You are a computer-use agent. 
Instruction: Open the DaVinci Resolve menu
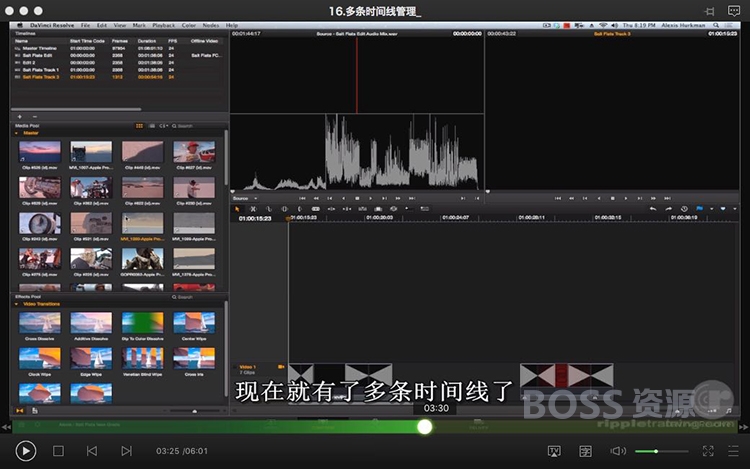(52, 25)
